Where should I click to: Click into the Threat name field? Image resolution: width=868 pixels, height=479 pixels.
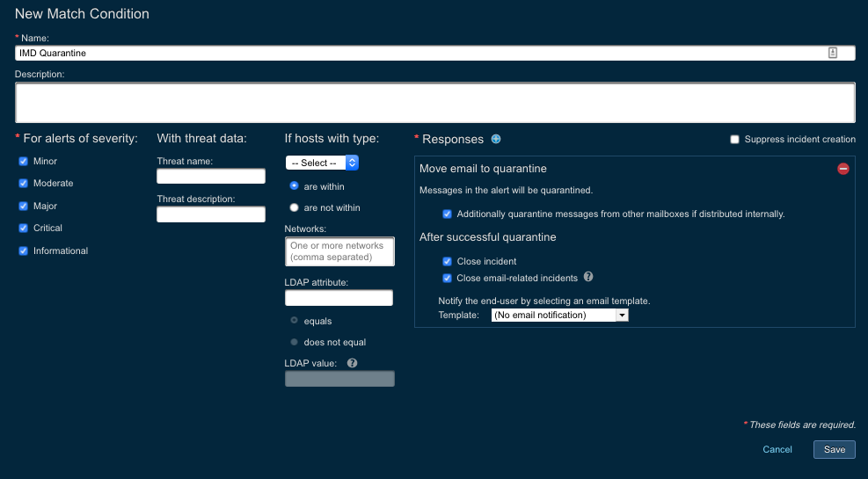pyautogui.click(x=211, y=177)
